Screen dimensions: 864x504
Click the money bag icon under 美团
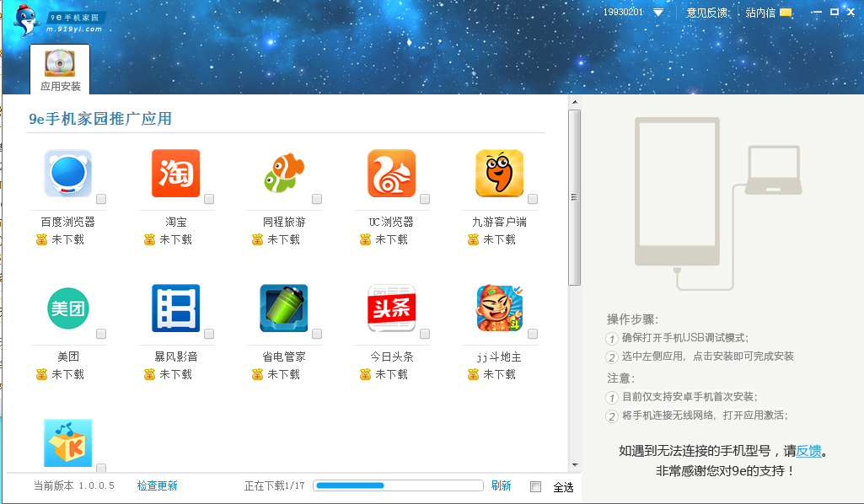(x=41, y=374)
